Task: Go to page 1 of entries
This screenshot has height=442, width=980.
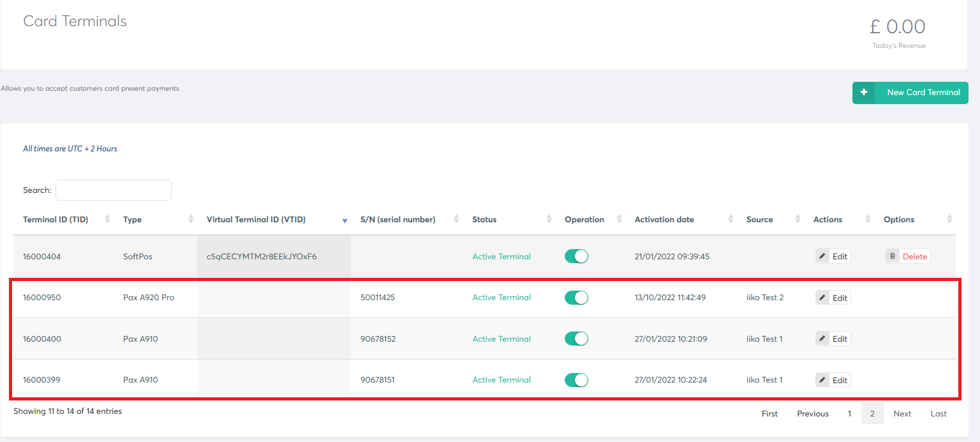Action: pyautogui.click(x=849, y=414)
